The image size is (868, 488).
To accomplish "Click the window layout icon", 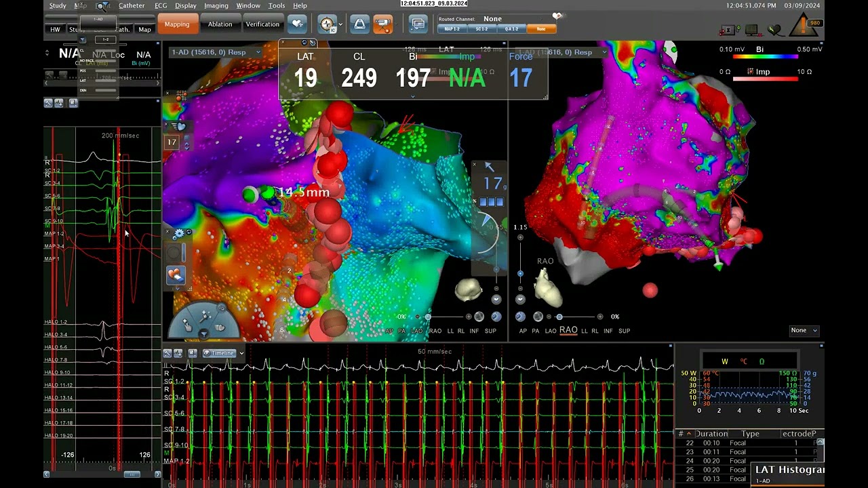I will [418, 24].
